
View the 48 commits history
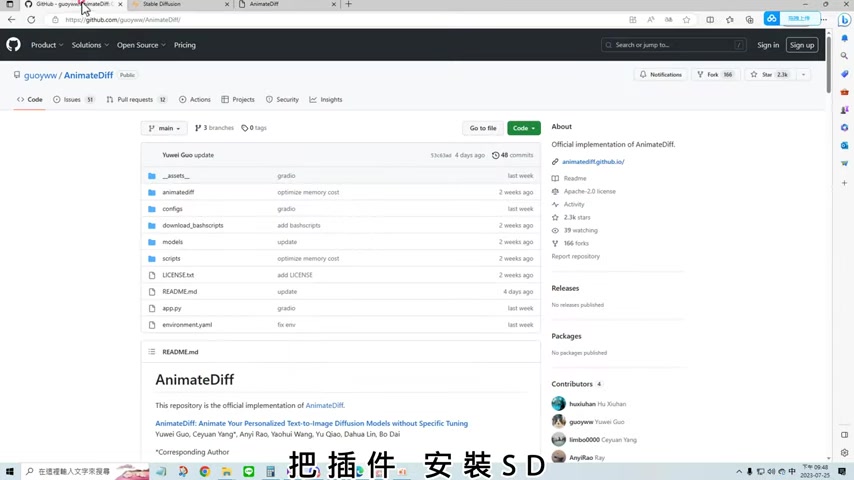[x=513, y=155]
